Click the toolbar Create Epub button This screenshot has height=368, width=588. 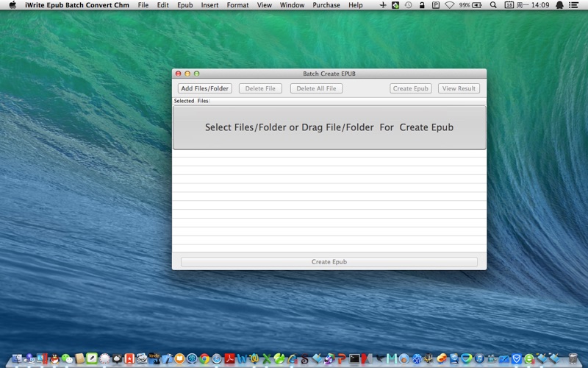(411, 88)
